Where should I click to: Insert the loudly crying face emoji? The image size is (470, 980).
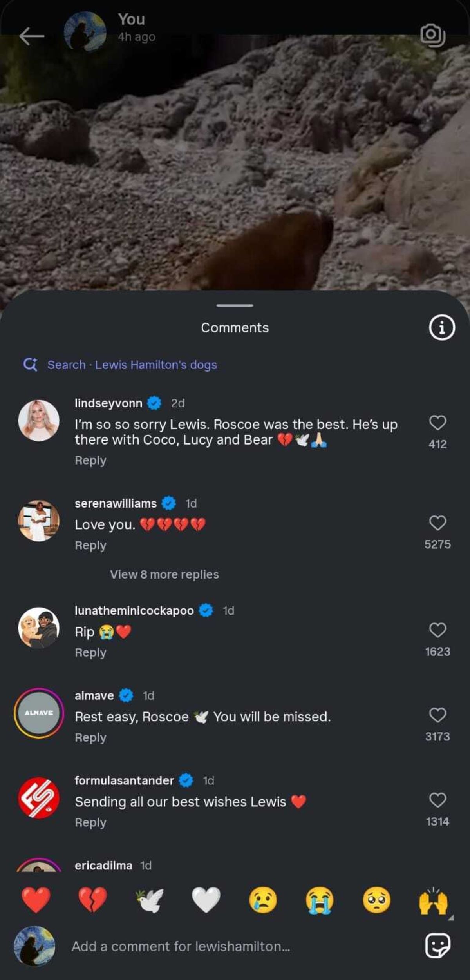pyautogui.click(x=320, y=900)
